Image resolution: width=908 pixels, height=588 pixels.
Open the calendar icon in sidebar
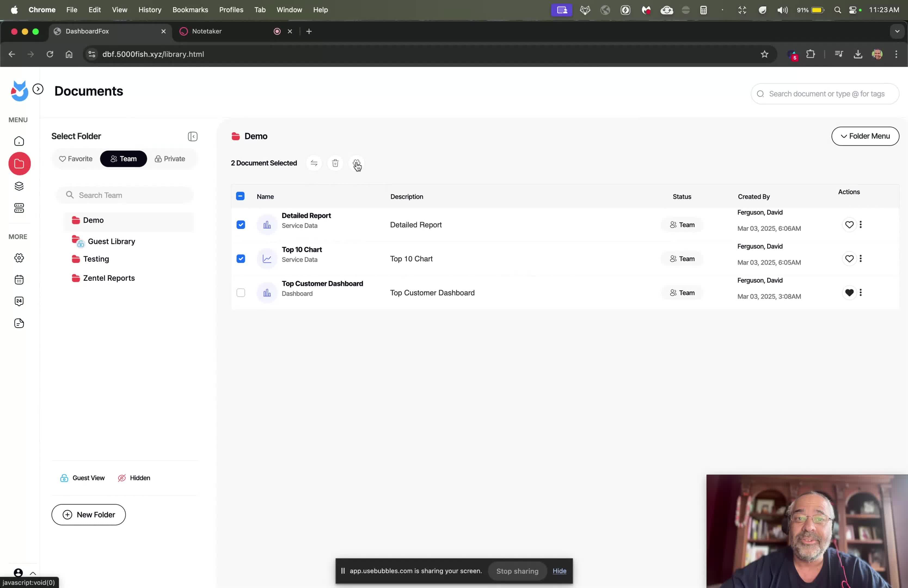click(x=19, y=280)
